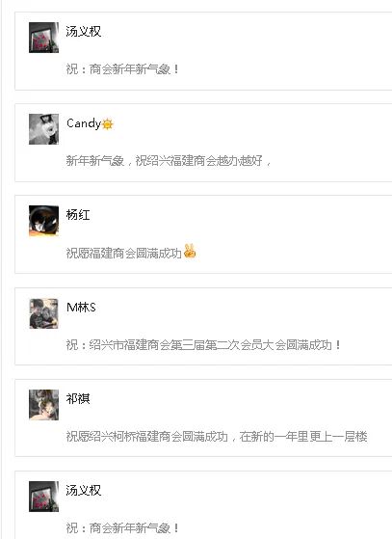
Task: Open 祁祺 username link
Action: (78, 399)
